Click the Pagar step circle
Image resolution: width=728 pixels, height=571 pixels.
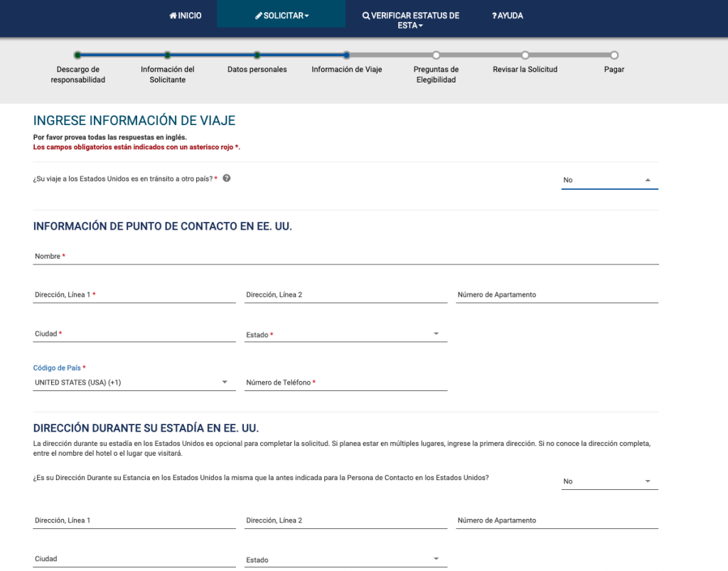(613, 54)
